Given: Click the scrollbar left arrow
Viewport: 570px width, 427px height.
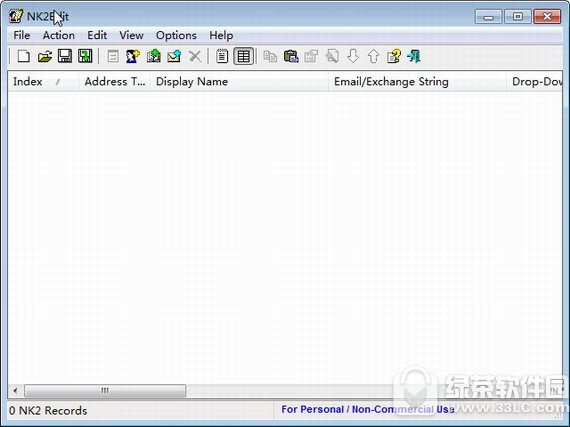Looking at the screenshot, I should coord(15,391).
